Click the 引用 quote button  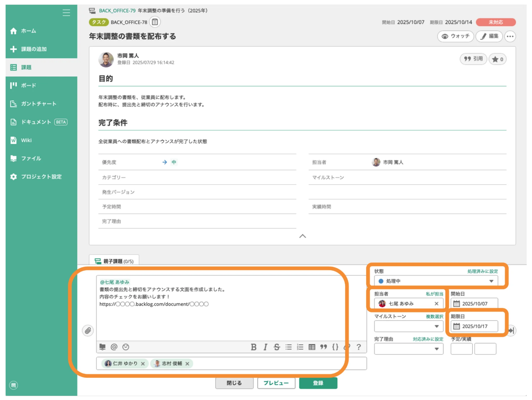point(473,59)
